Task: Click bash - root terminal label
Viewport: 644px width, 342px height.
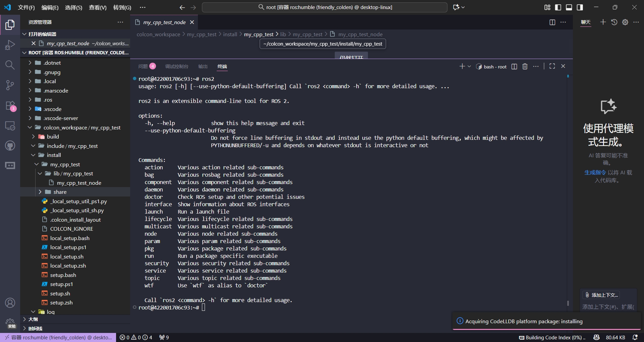Action: (492, 67)
